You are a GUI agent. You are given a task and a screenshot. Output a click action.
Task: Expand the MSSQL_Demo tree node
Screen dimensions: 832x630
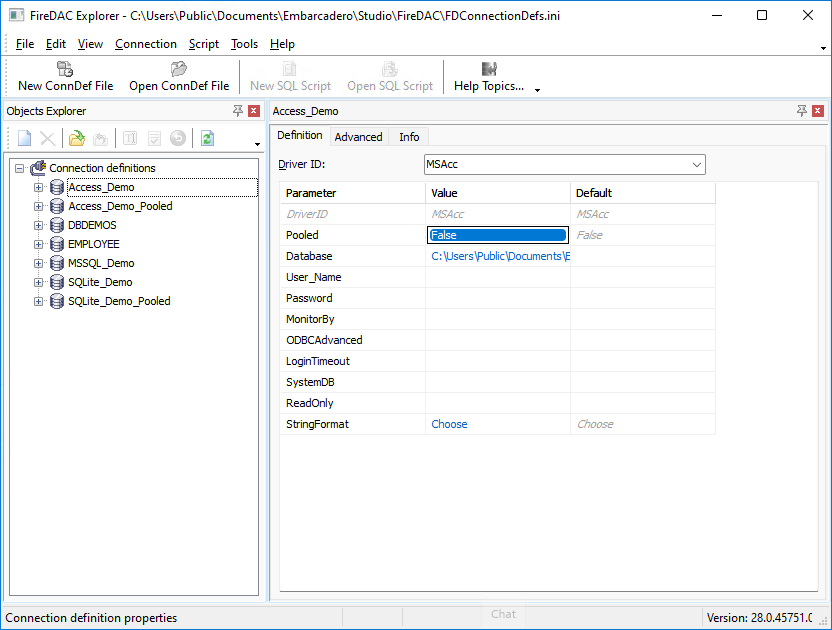click(39, 263)
